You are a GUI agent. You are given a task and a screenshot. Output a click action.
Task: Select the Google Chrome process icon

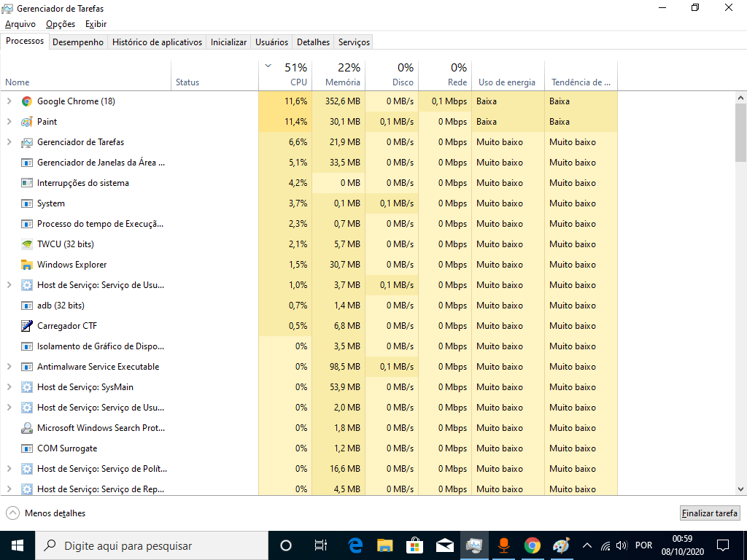point(27,101)
